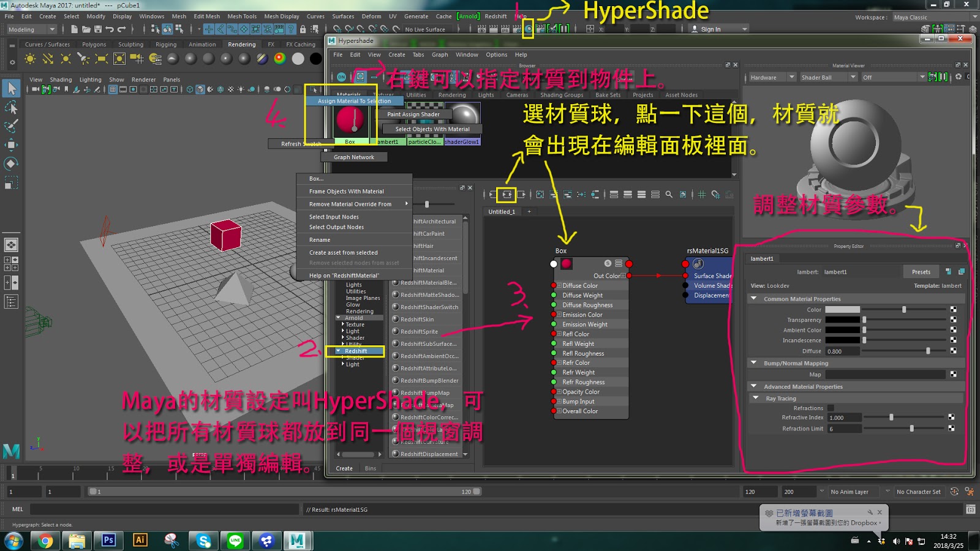Viewport: 980px width, 551px height.
Task: Click the Undo arrow in the status line
Action: point(109,29)
